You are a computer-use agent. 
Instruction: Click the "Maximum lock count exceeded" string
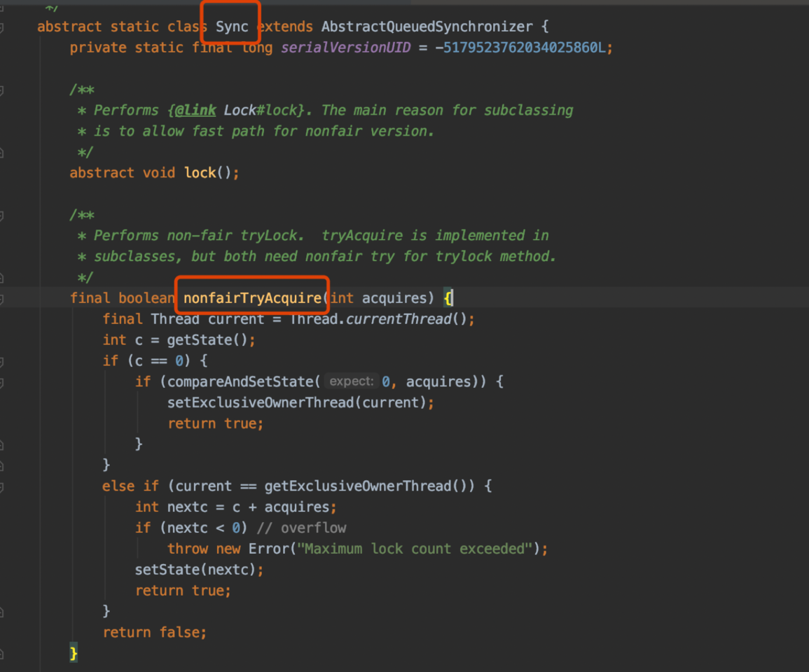tap(415, 549)
